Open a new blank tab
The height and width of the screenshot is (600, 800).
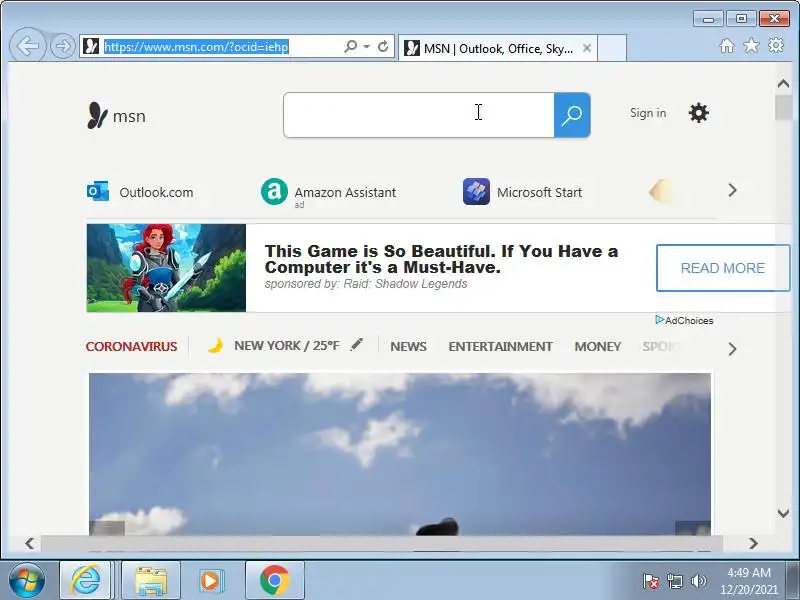pos(612,48)
